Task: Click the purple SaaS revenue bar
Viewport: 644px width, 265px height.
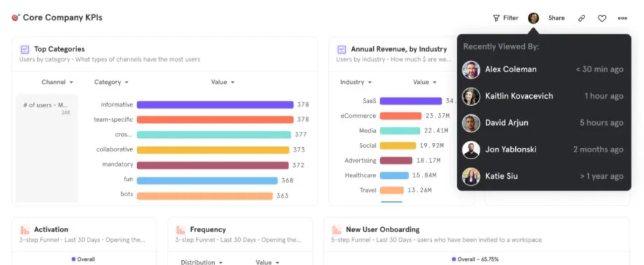Action: (x=411, y=101)
